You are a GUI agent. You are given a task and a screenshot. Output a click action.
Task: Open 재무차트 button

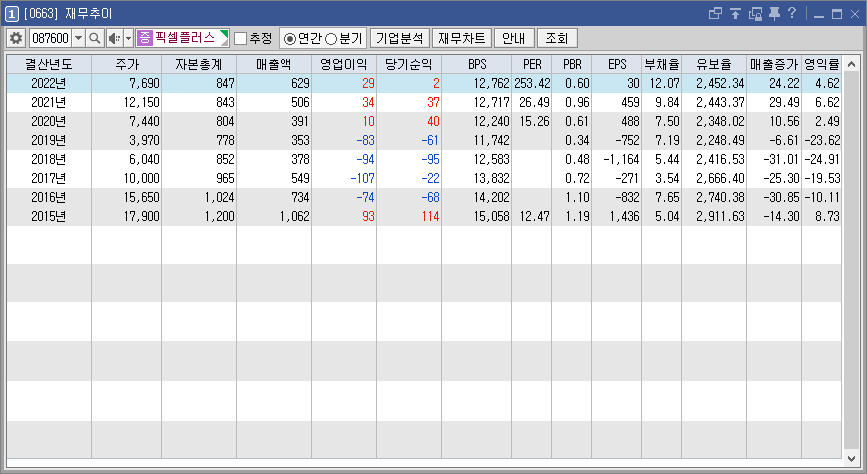[462, 38]
